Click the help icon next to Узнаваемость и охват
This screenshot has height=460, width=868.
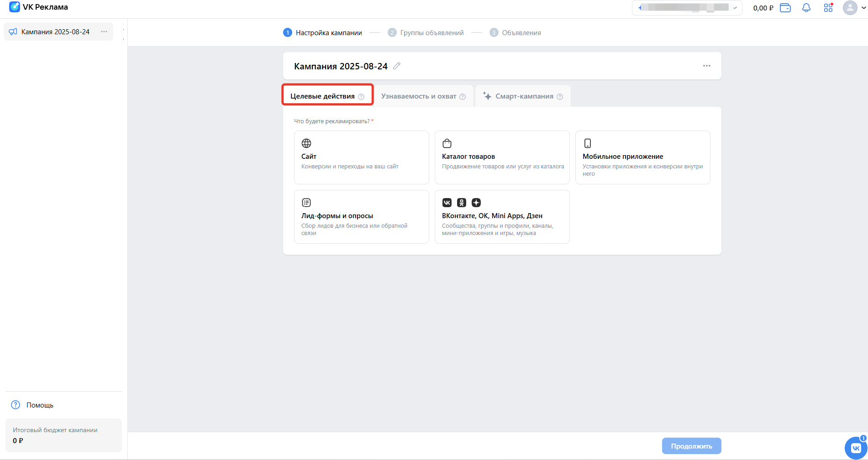[x=463, y=97]
